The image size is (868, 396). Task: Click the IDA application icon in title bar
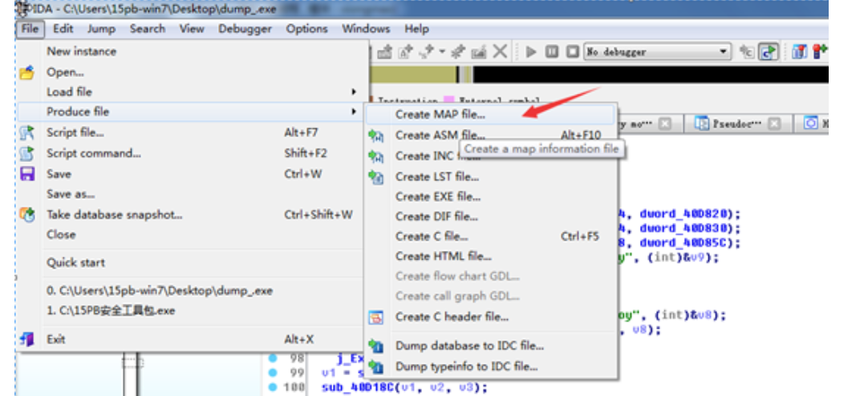24,10
